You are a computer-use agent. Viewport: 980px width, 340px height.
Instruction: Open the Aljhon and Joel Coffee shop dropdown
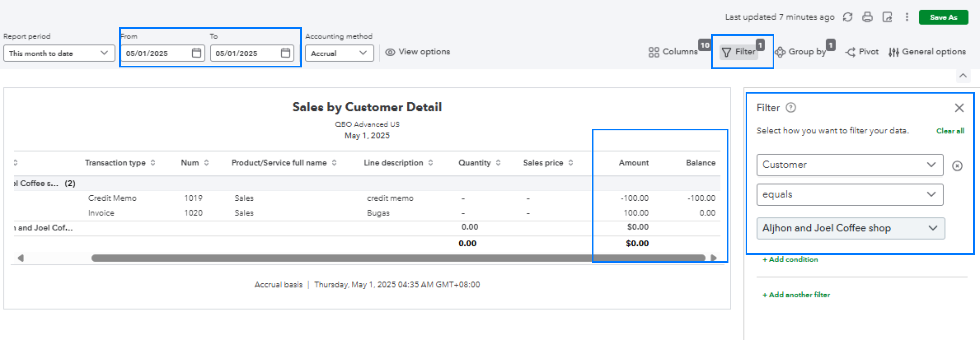(x=851, y=228)
